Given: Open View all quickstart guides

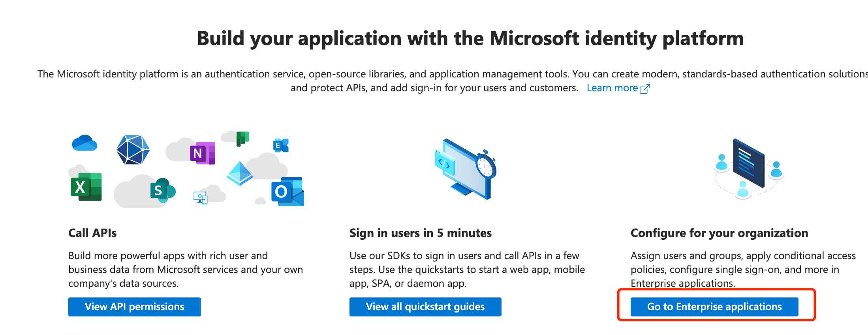Looking at the screenshot, I should (x=425, y=307).
